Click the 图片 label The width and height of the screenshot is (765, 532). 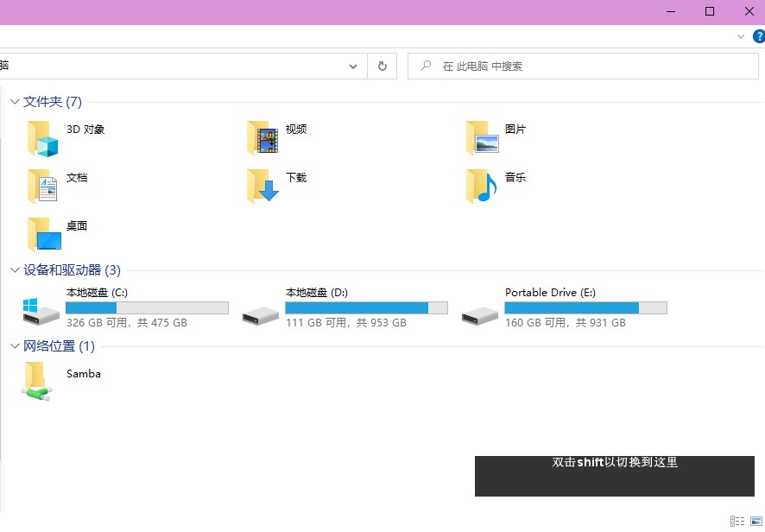click(x=515, y=130)
